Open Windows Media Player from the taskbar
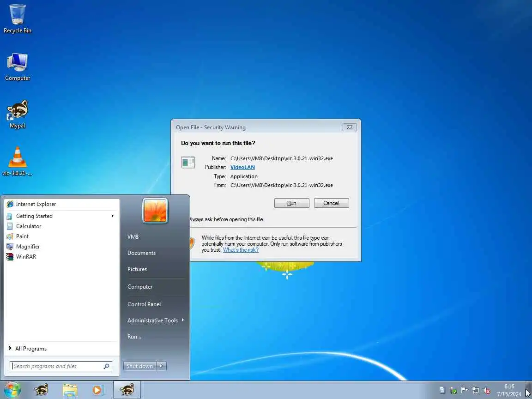 click(97, 390)
